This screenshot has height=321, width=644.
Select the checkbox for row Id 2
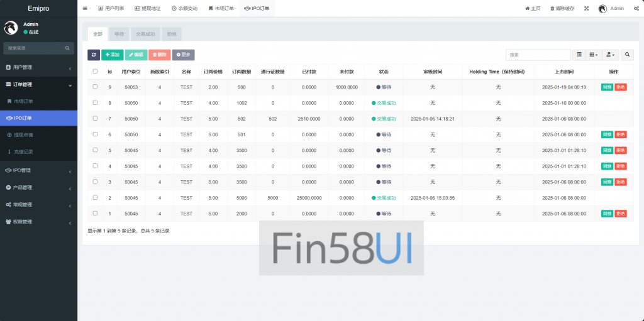pyautogui.click(x=95, y=197)
